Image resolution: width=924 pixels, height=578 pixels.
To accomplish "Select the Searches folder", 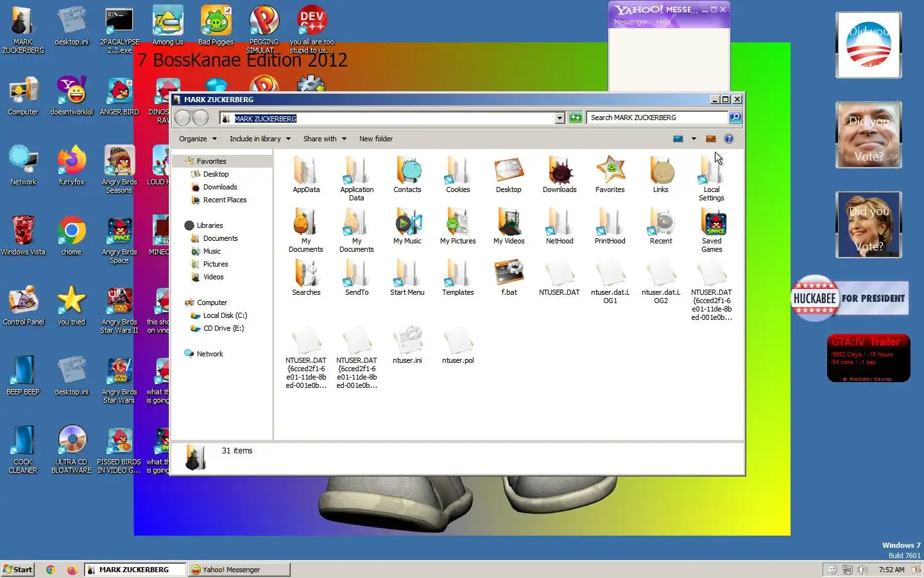I will 306,277.
